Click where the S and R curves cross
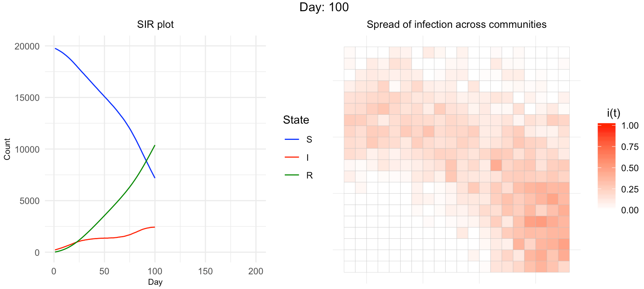This screenshot has height=289, width=644. point(146,160)
